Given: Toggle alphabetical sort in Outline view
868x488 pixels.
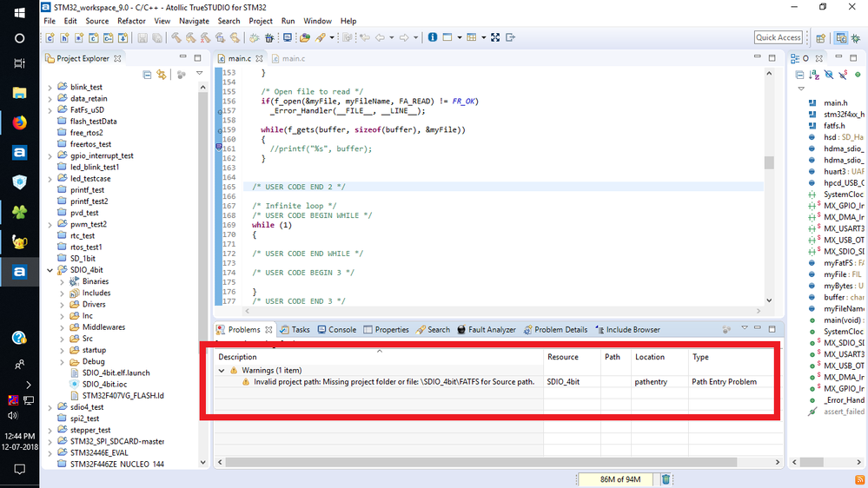Looking at the screenshot, I should (814, 75).
